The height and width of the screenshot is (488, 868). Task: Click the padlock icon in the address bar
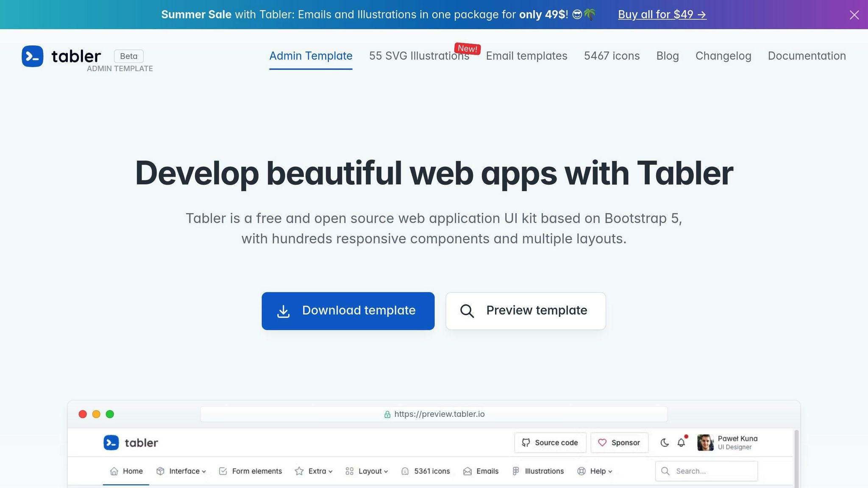click(387, 414)
